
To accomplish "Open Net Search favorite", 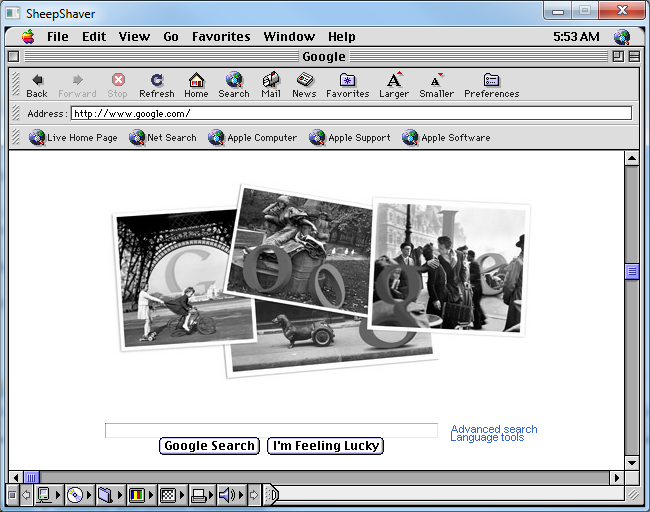I will point(162,138).
